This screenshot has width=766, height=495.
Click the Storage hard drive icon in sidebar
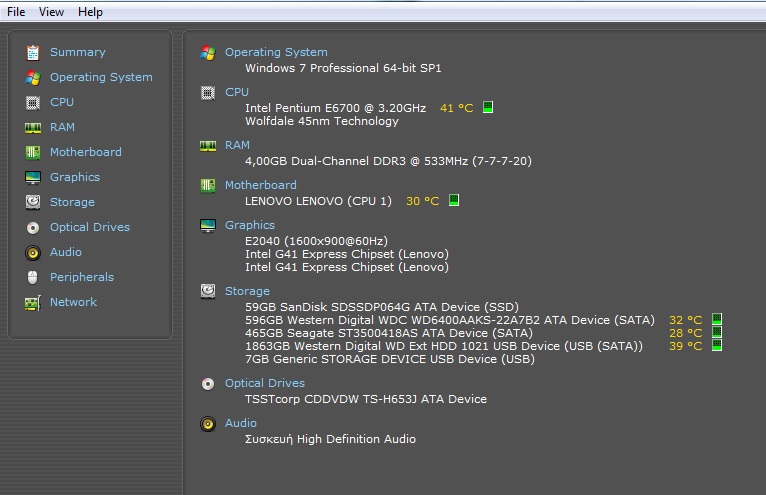(33, 202)
